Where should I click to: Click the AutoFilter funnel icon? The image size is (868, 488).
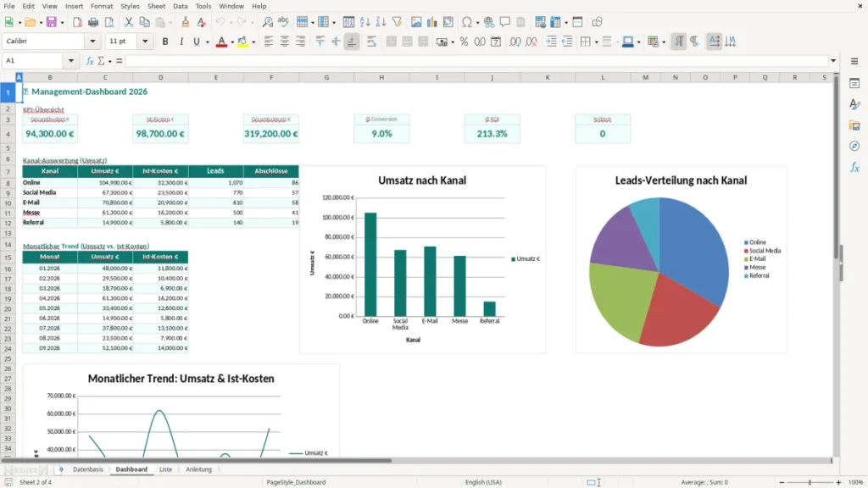click(x=397, y=22)
